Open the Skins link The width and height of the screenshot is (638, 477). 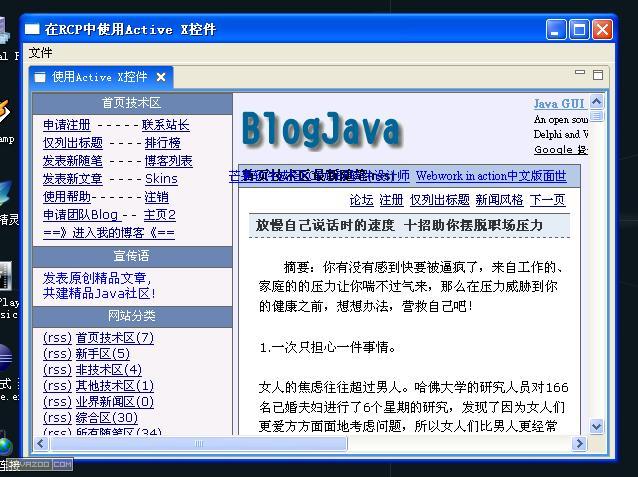[161, 178]
